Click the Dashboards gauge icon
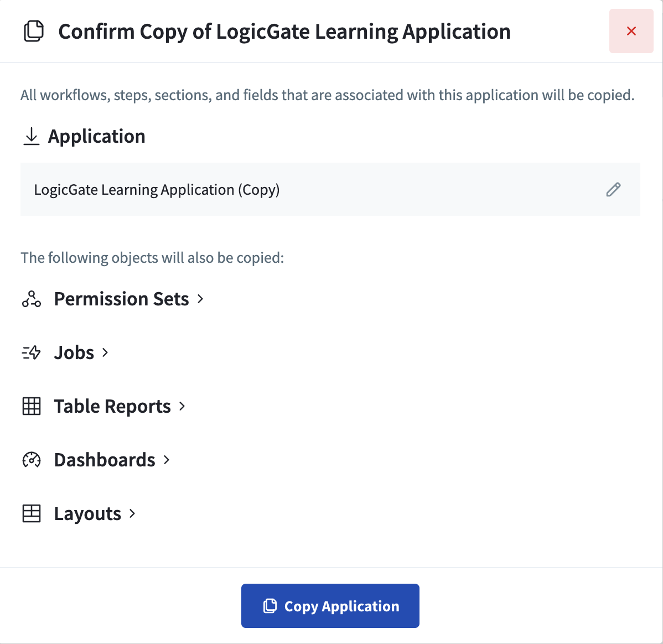Viewport: 663px width, 644px height. 32,460
